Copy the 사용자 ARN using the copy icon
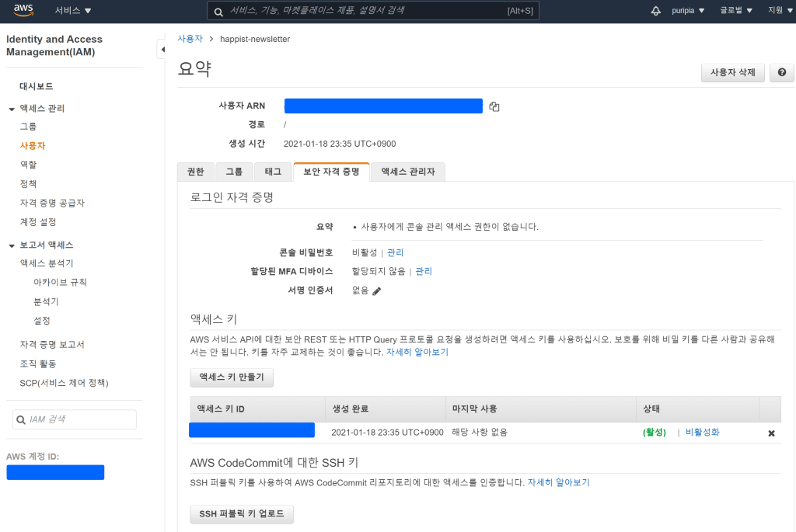The image size is (796, 532). [x=494, y=106]
